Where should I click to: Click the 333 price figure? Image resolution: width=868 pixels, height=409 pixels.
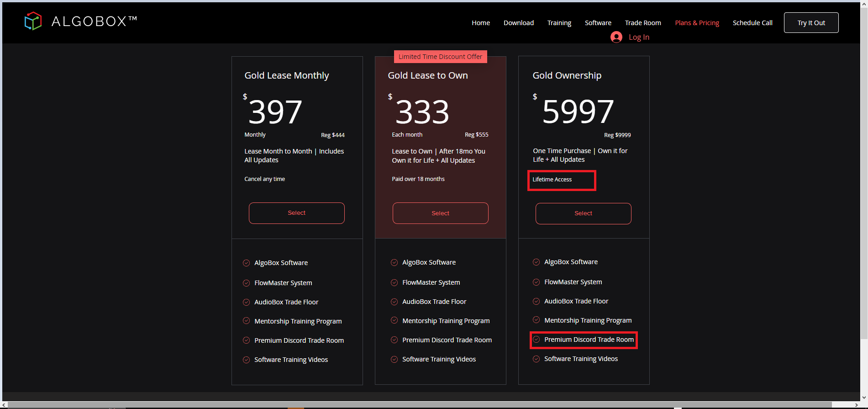(422, 112)
